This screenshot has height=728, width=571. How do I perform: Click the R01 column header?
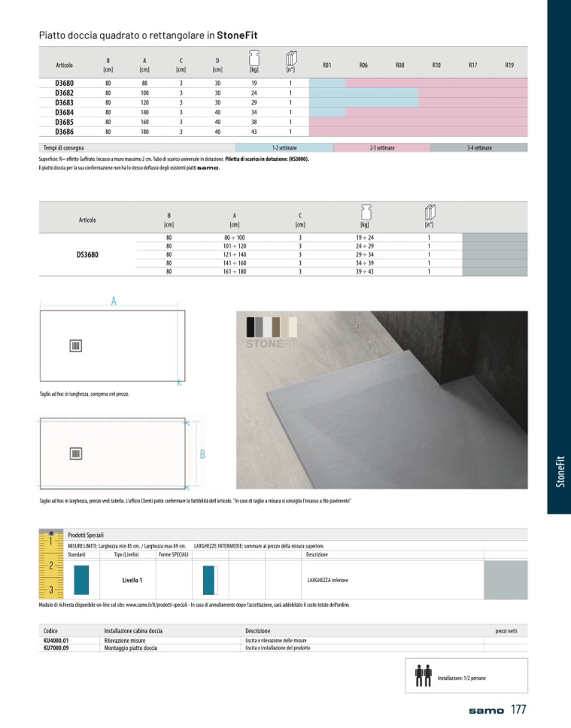[x=327, y=65]
